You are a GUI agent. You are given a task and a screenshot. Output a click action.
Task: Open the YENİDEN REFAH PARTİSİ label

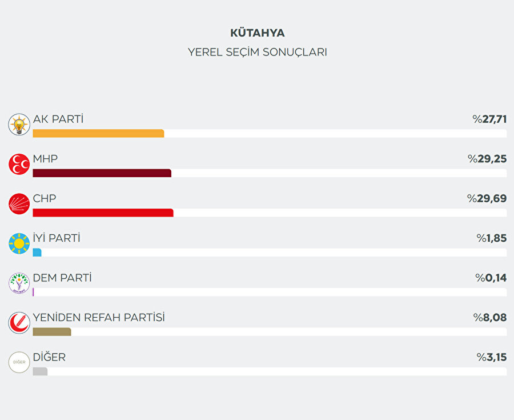coord(99,317)
